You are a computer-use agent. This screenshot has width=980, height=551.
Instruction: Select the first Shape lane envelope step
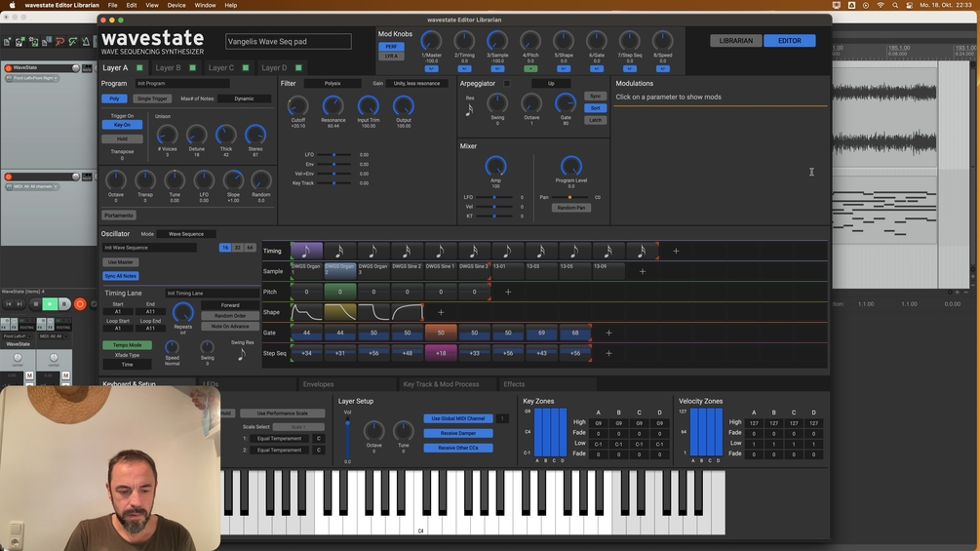tap(306, 312)
